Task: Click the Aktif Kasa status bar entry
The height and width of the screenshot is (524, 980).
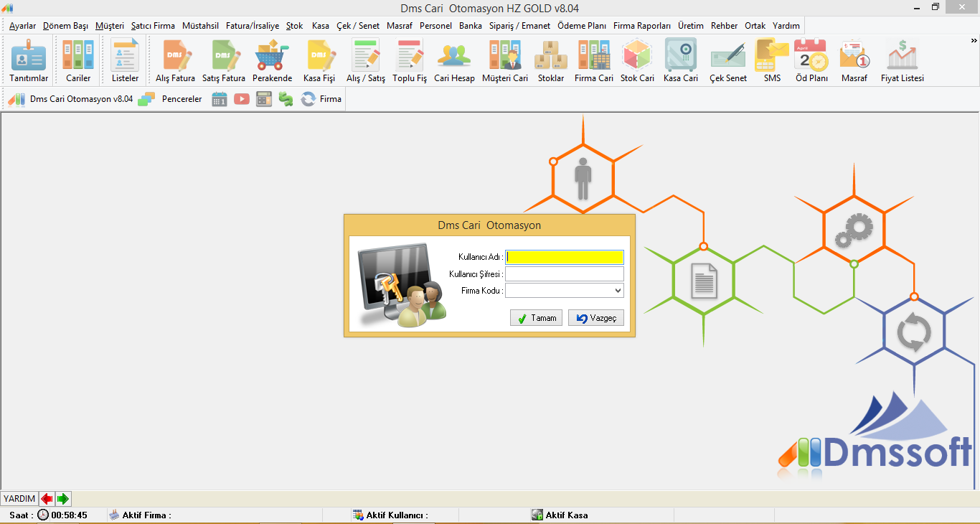Action: click(x=560, y=515)
